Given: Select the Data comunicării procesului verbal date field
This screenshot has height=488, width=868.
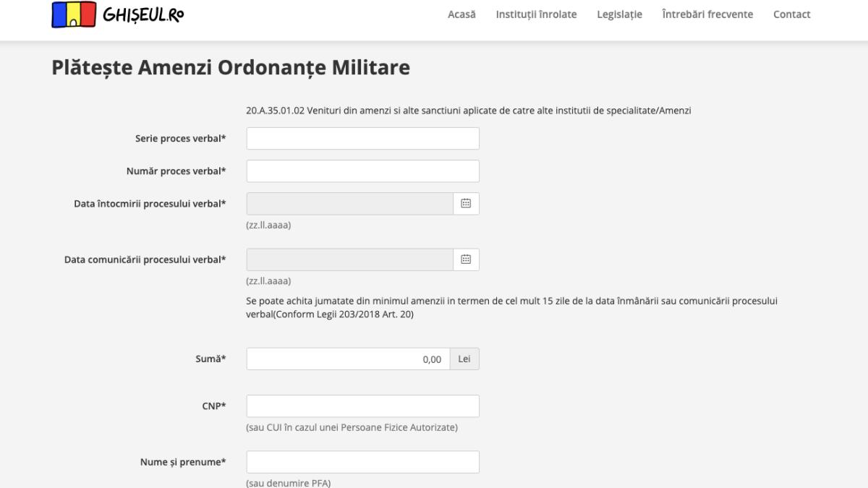Looking at the screenshot, I should pos(349,260).
